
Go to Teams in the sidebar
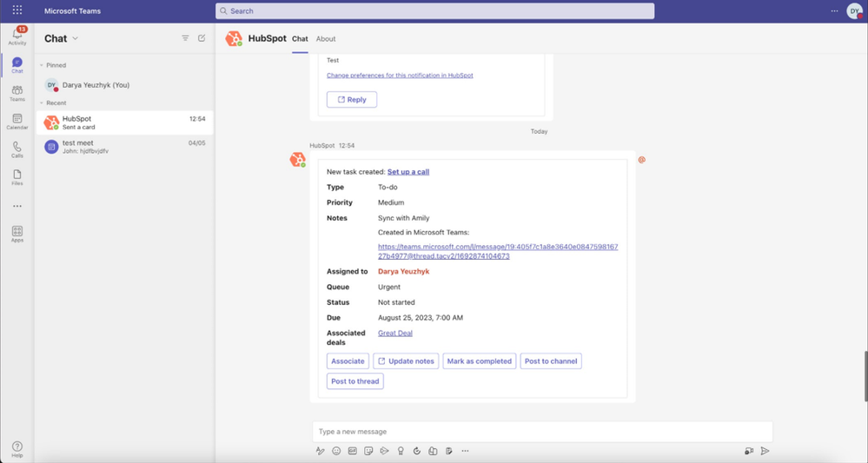pos(17,93)
